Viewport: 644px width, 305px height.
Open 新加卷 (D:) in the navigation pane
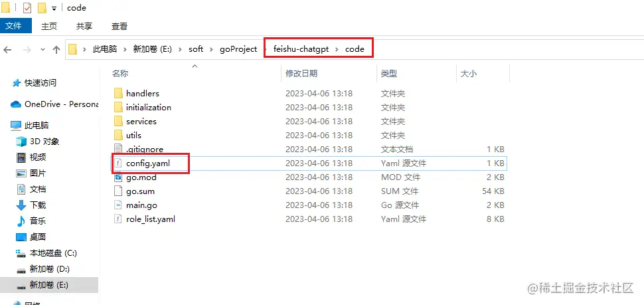[49, 269]
